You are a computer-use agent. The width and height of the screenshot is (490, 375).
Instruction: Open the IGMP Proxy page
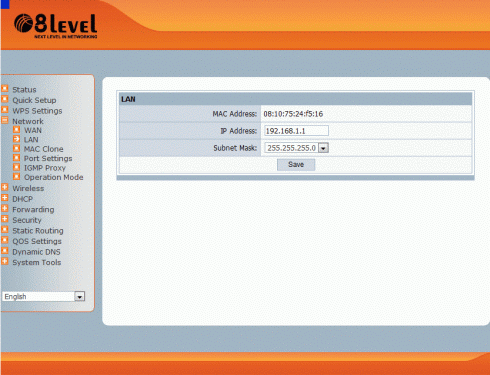tap(45, 168)
